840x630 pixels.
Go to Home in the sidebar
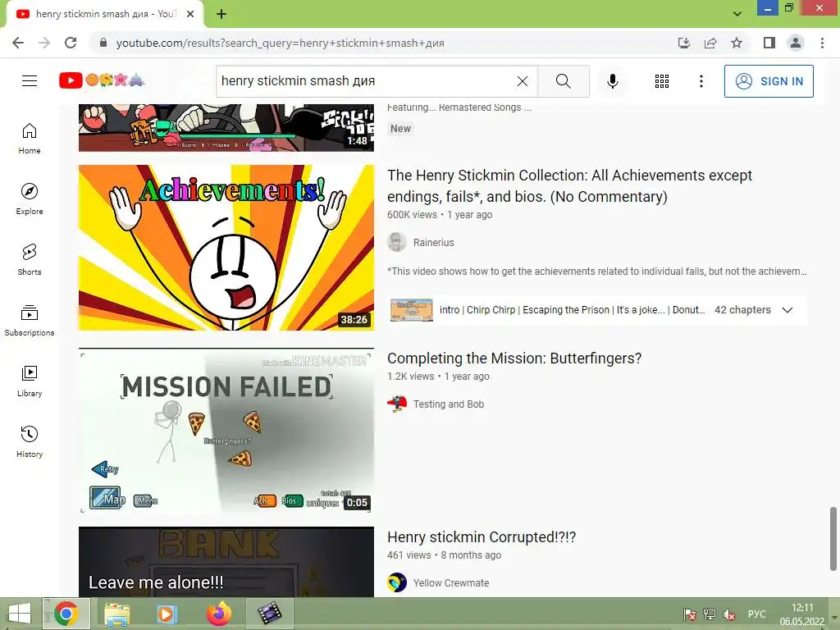click(x=30, y=139)
